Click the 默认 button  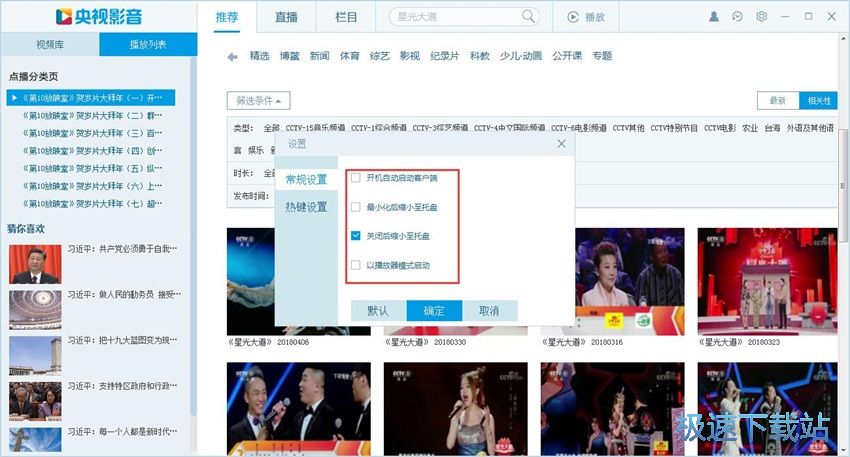click(378, 311)
